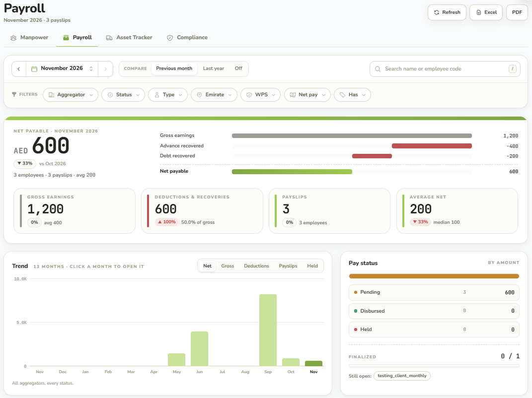Set compare to Previous month

(x=174, y=68)
